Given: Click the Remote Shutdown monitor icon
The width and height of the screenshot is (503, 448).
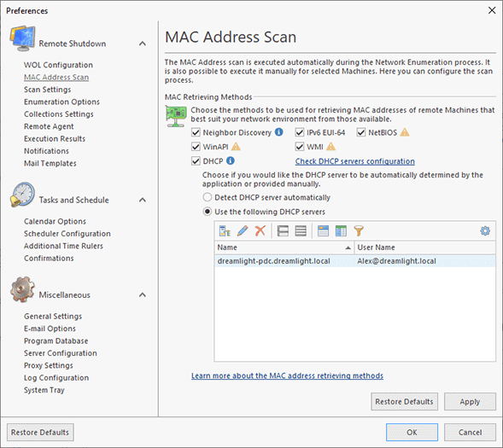Looking at the screenshot, I should pyautogui.click(x=22, y=38).
